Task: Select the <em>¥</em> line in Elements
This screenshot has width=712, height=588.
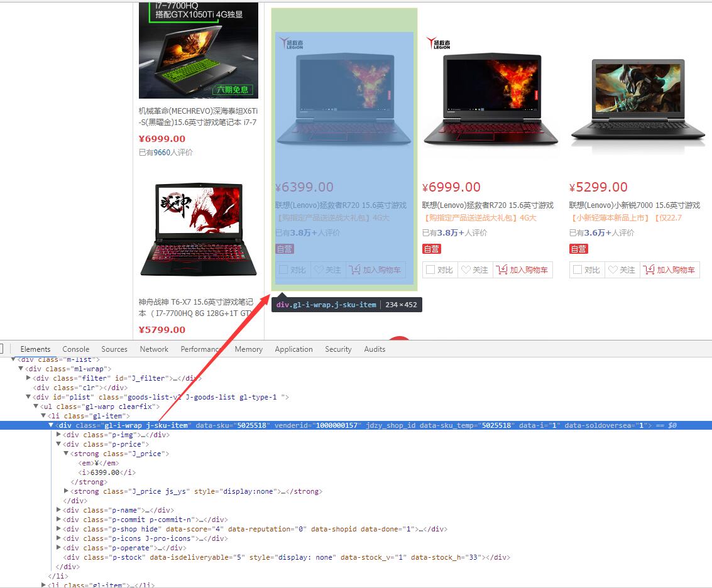Action: click(x=99, y=463)
